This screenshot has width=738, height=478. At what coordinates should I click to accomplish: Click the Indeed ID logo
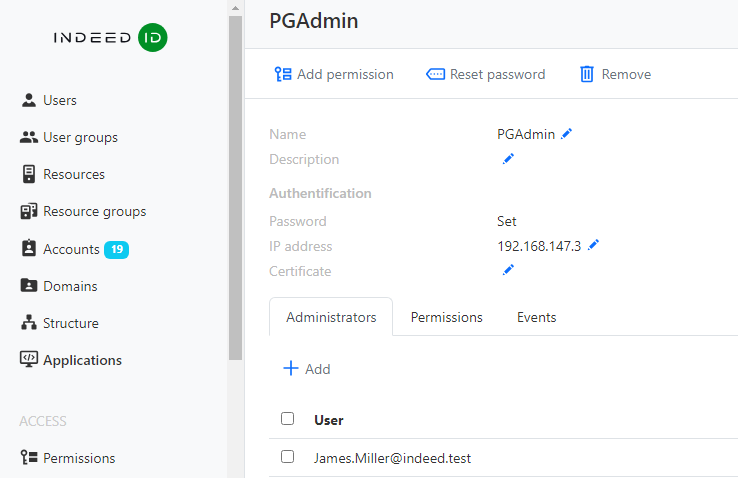click(x=110, y=38)
